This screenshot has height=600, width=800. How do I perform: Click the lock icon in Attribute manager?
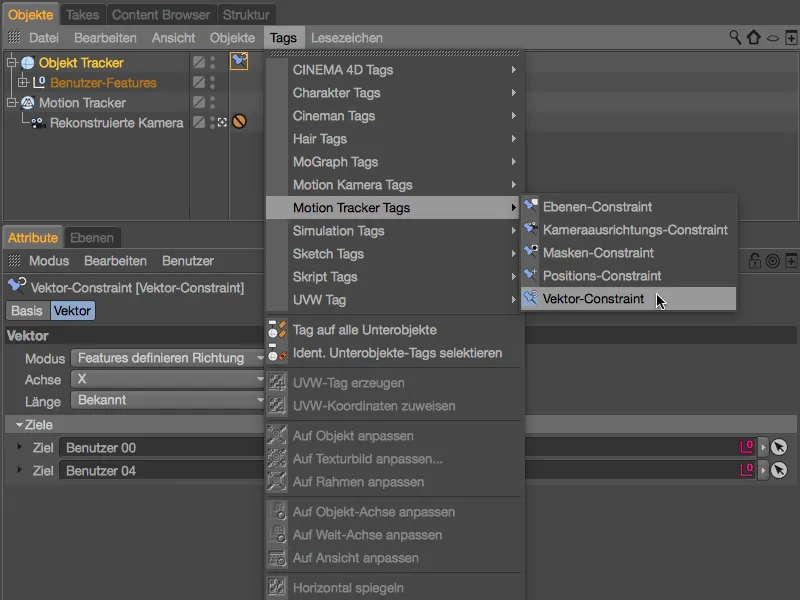click(755, 261)
